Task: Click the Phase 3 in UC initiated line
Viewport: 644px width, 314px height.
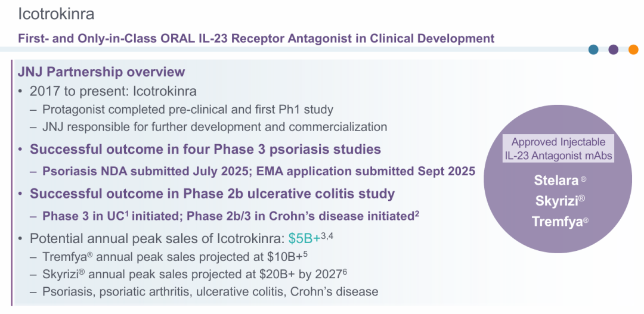Action: tap(230, 216)
